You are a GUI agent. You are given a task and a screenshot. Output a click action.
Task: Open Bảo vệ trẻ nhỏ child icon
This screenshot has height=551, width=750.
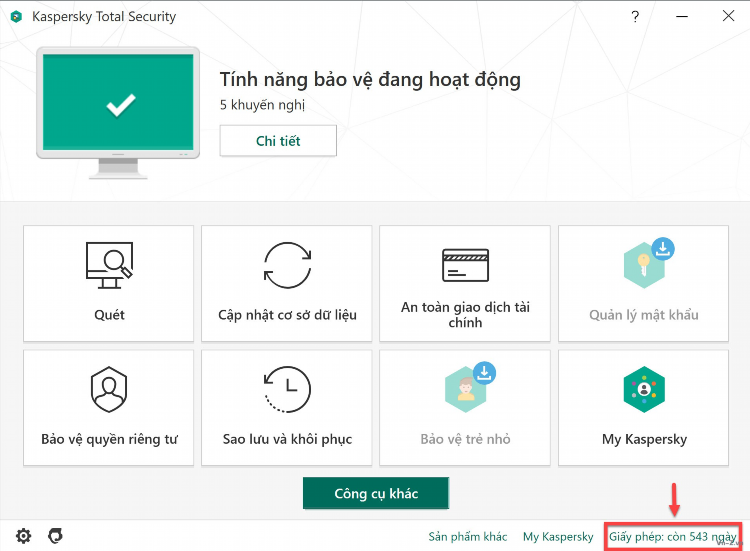(470, 387)
